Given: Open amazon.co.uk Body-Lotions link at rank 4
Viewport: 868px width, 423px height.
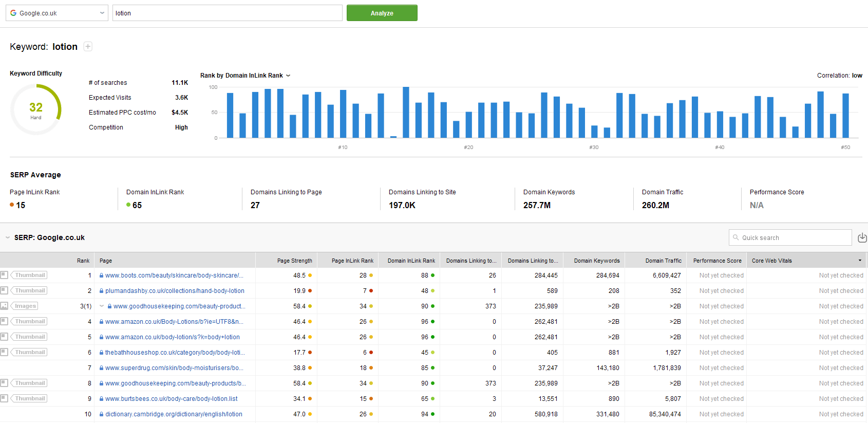Looking at the screenshot, I should pos(174,322).
